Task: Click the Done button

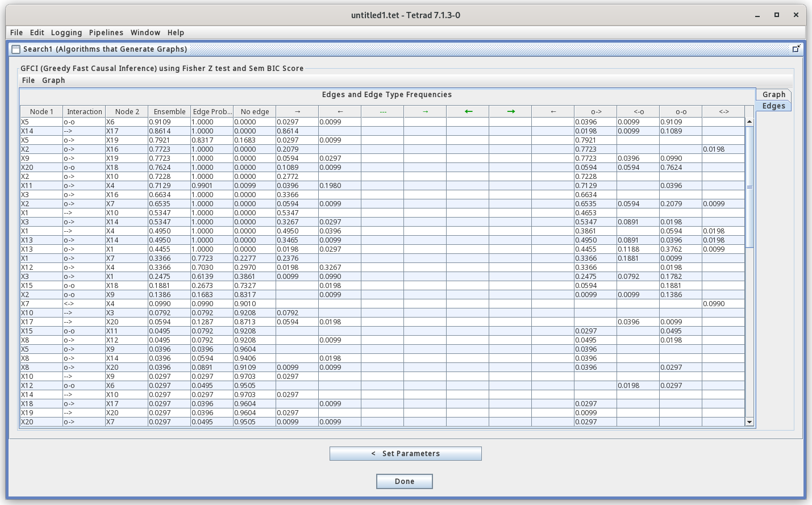Action: 404,481
